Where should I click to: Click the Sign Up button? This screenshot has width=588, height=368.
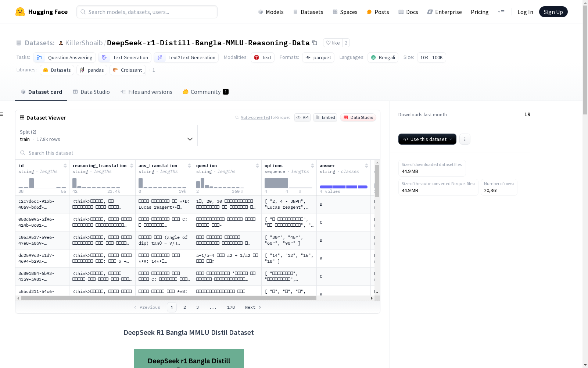tap(553, 12)
